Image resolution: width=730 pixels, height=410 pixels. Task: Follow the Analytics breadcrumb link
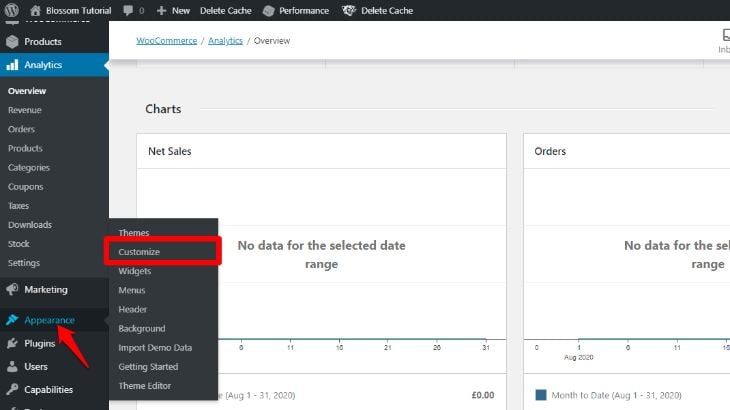click(x=225, y=41)
